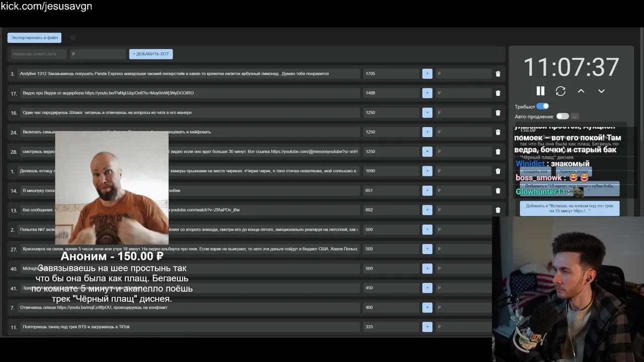
Task: Edit lot 17 Видос про Ведов name
Action: coord(190,93)
